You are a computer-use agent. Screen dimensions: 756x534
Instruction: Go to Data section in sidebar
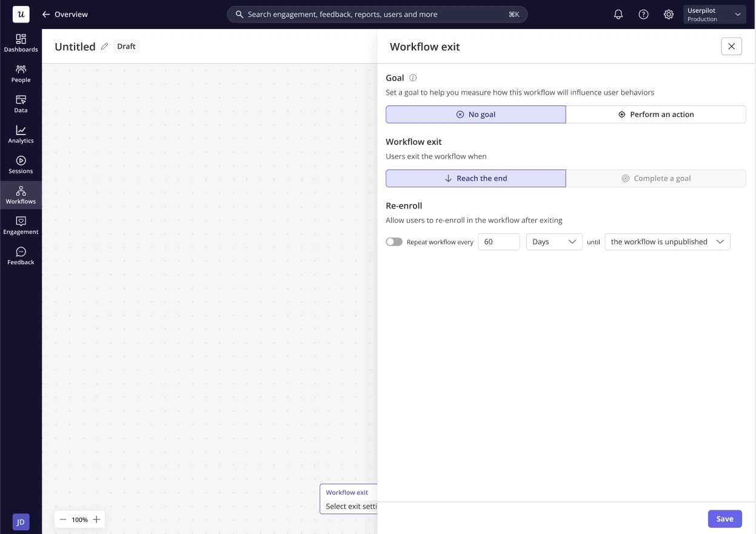coord(21,104)
